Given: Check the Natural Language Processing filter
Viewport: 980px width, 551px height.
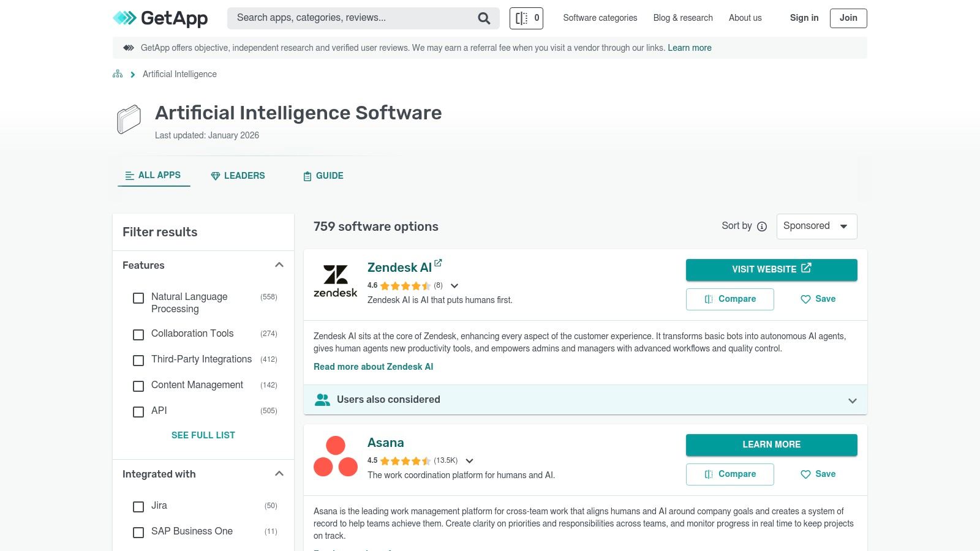Looking at the screenshot, I should tap(138, 298).
